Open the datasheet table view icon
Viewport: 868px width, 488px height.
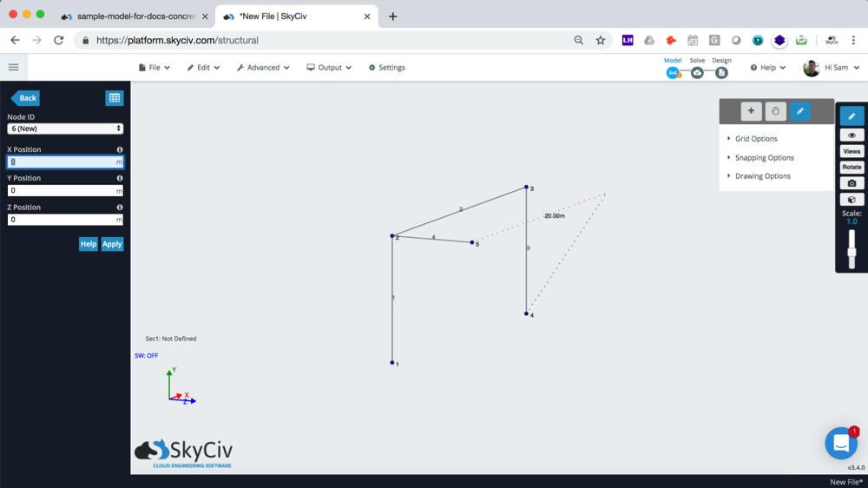point(114,98)
